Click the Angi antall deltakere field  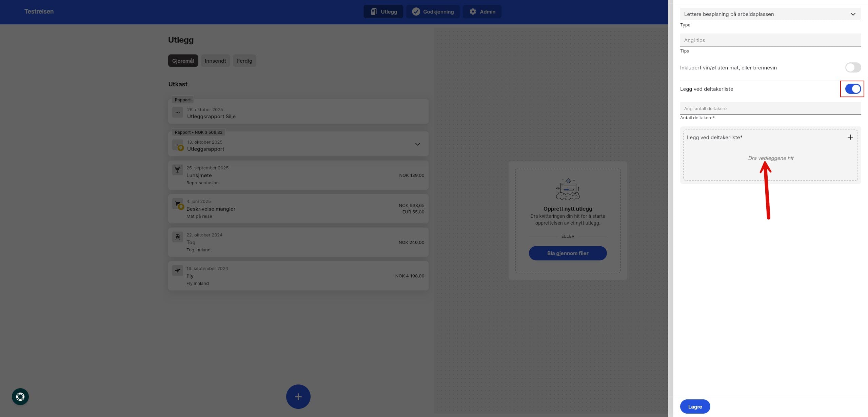click(x=770, y=109)
